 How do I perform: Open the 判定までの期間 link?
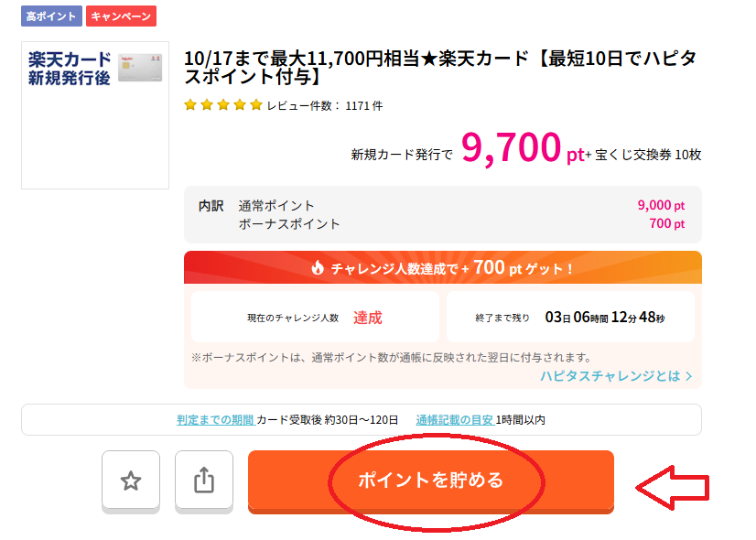pyautogui.click(x=215, y=420)
